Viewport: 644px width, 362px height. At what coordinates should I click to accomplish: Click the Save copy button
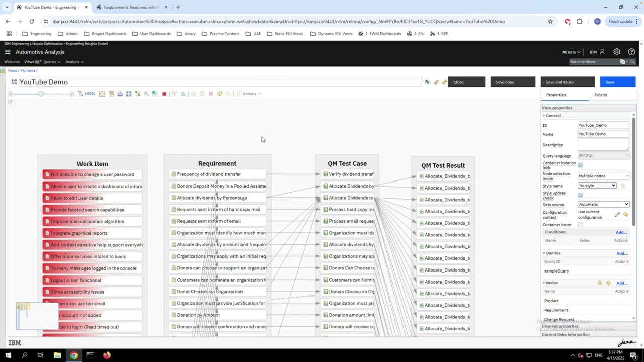pyautogui.click(x=513, y=82)
